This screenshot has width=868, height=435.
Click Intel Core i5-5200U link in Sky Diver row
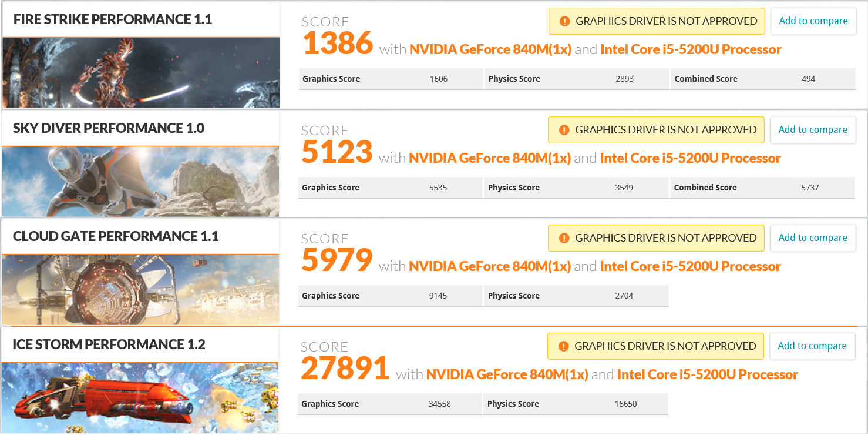(691, 159)
